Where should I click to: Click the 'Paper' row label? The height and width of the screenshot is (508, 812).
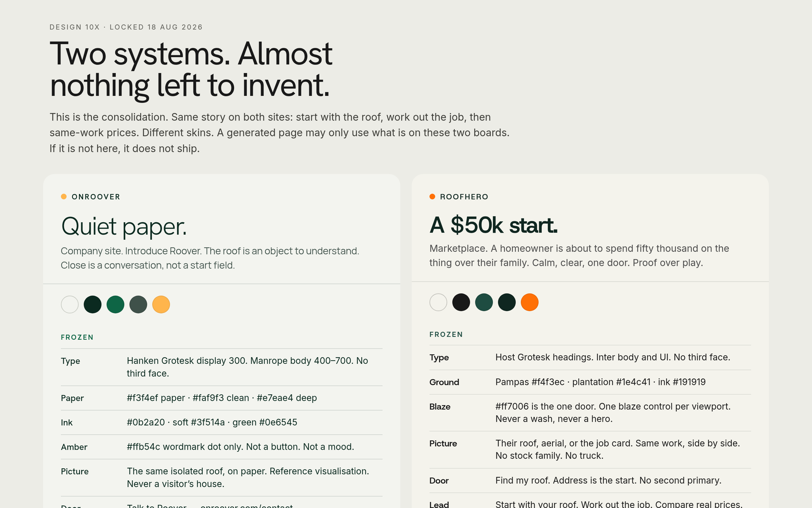[72, 398]
